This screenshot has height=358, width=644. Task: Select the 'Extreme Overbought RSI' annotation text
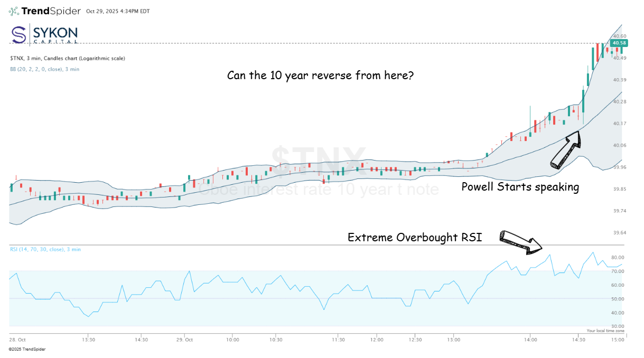point(414,238)
